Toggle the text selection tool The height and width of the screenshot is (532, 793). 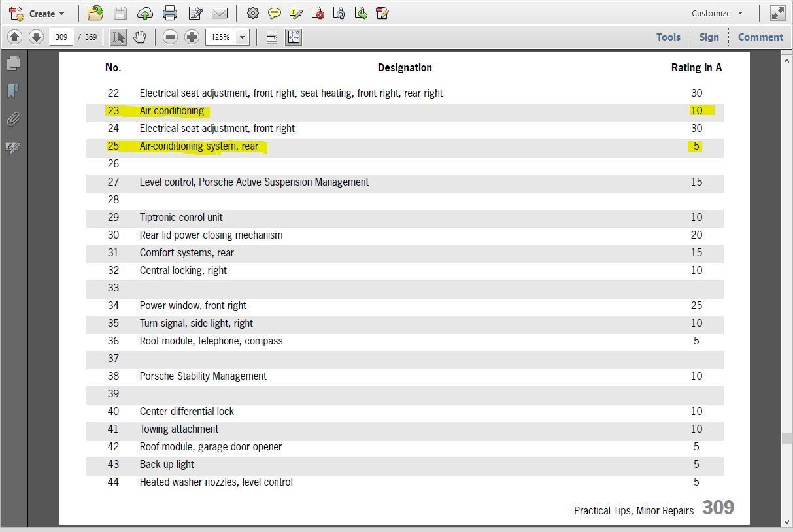tap(118, 37)
